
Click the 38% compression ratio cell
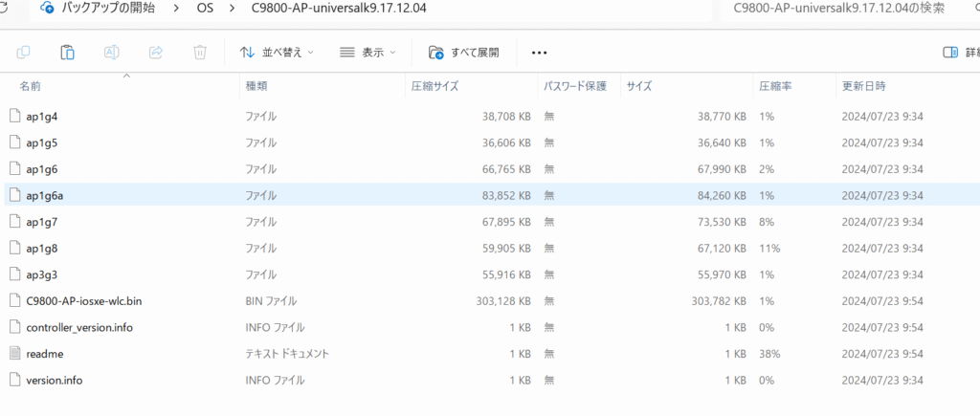tap(769, 354)
